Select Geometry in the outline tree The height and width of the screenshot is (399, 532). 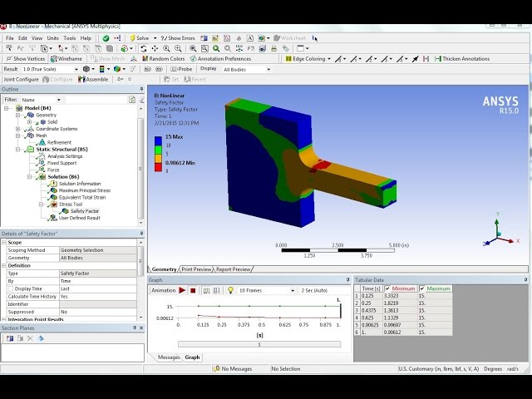(46, 115)
